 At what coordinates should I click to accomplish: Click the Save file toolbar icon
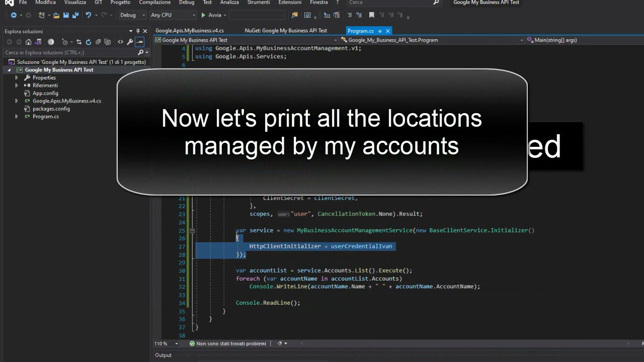[x=66, y=15]
